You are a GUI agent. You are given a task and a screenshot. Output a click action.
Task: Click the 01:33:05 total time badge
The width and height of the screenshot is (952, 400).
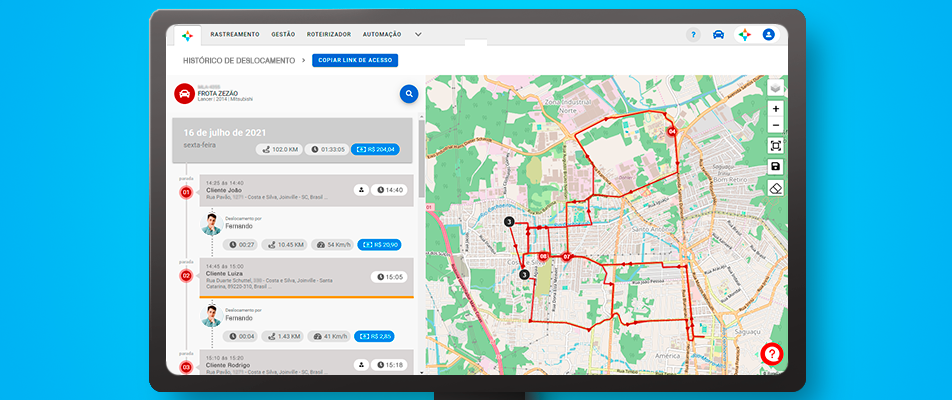pos(326,149)
